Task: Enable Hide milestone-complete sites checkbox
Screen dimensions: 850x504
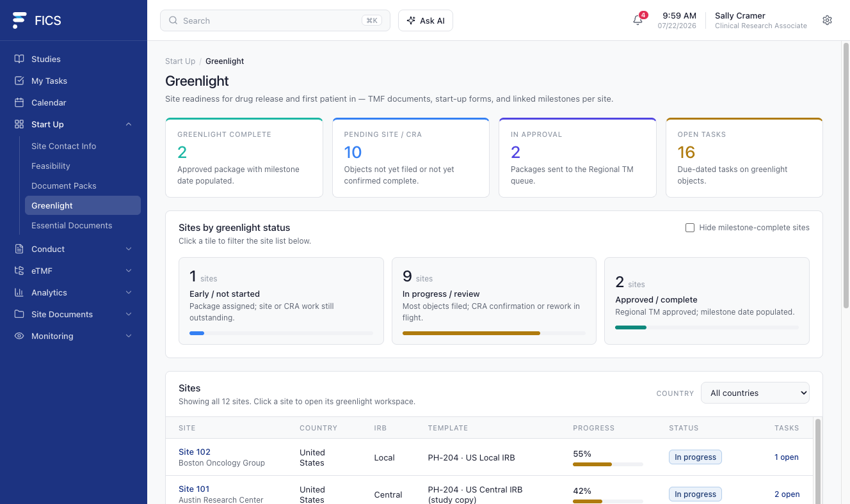Action: [x=690, y=228]
